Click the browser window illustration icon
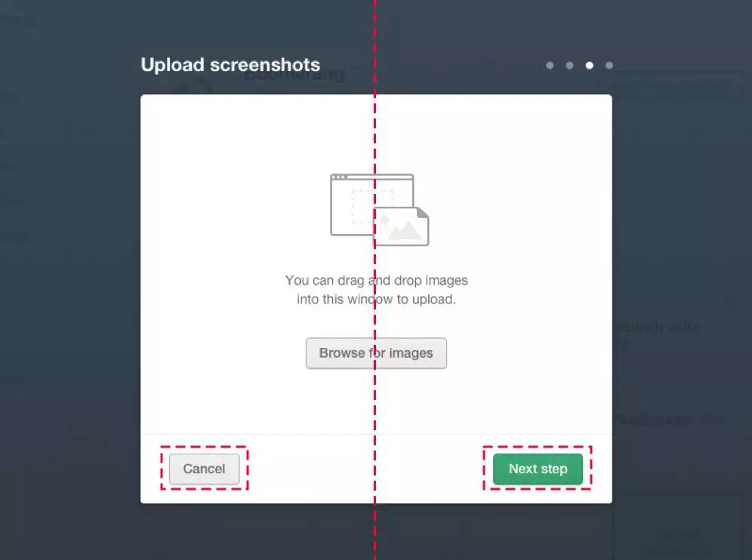 tap(371, 205)
